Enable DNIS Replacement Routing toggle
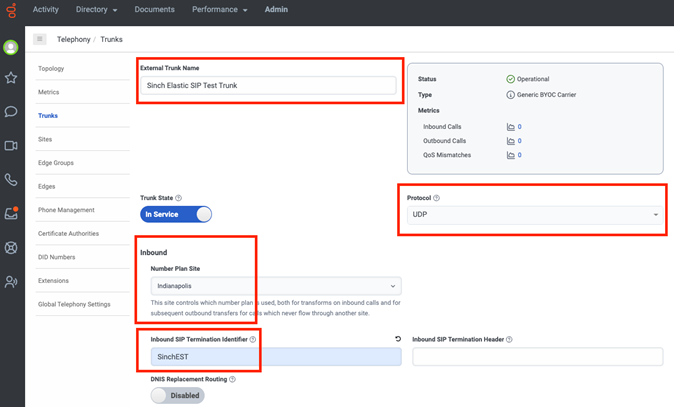674x407 pixels. click(x=177, y=395)
